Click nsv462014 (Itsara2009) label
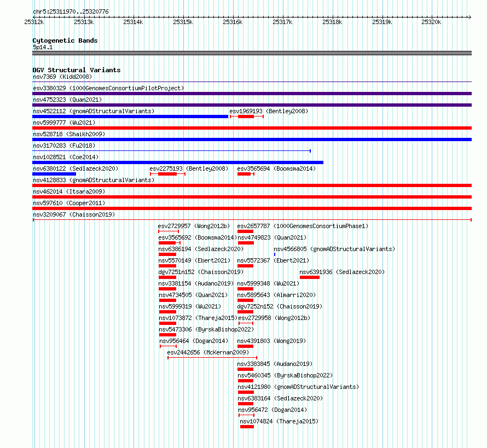The height and width of the screenshot is (448, 487). pos(69,191)
